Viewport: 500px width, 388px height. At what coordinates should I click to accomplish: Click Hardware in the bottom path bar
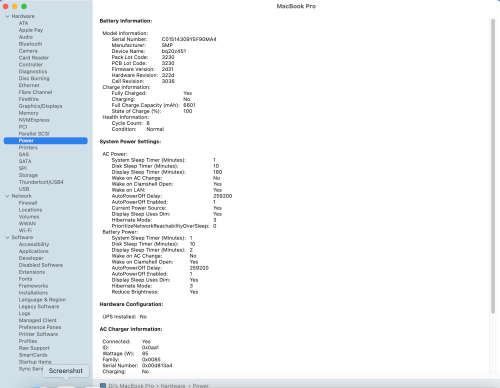173,386
